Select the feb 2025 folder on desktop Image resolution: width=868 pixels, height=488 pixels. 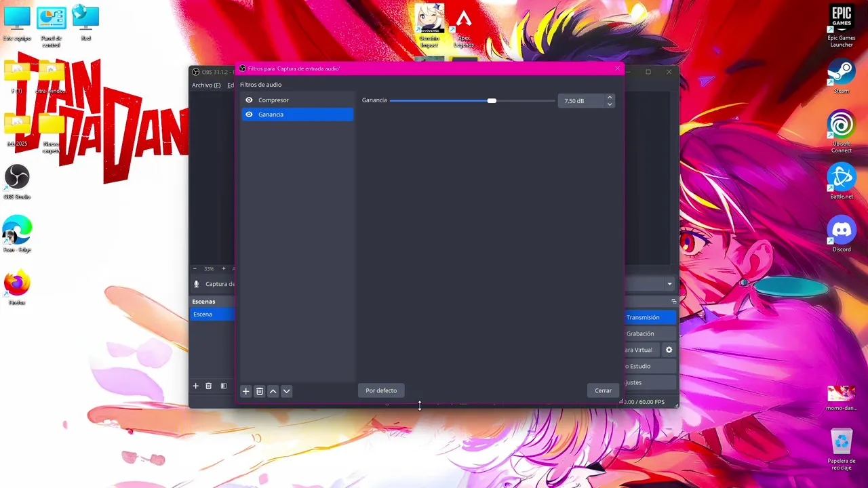tap(17, 129)
